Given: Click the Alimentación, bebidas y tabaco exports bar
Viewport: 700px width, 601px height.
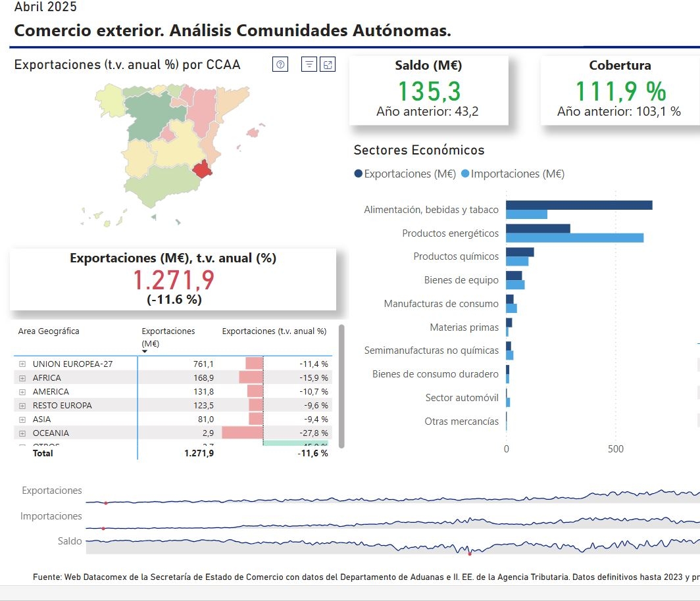Looking at the screenshot, I should [579, 204].
